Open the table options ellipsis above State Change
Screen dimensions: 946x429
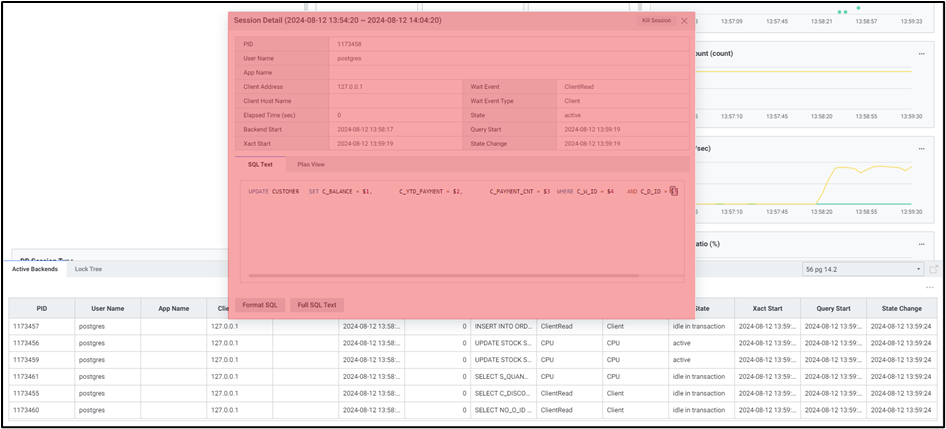(929, 288)
